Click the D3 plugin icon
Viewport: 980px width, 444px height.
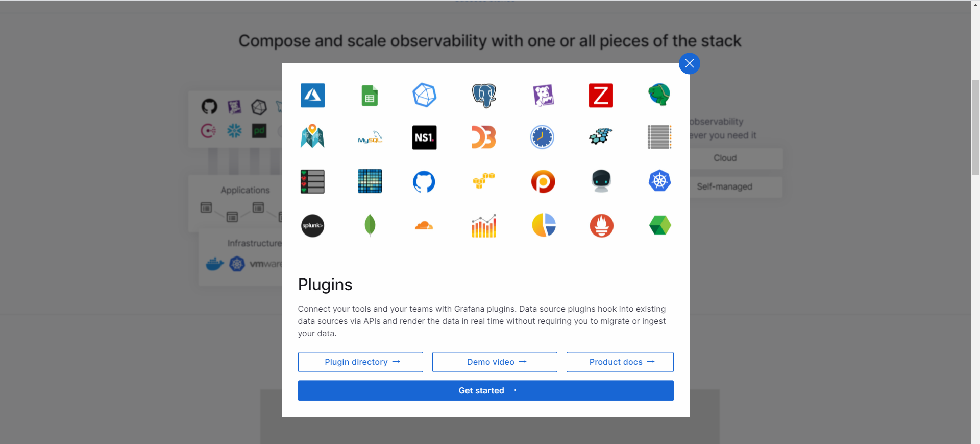click(x=484, y=137)
